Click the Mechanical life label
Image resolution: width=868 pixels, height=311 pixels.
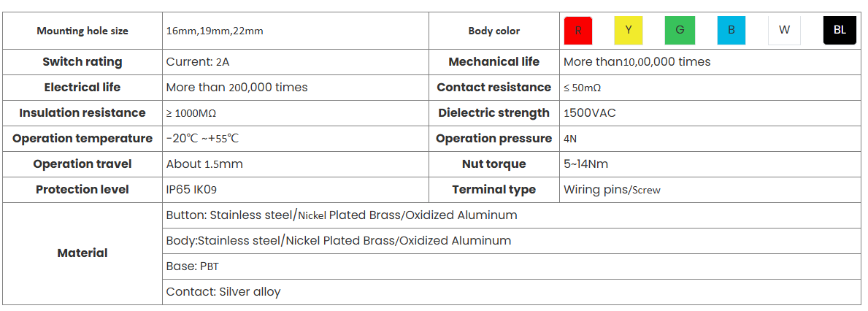[x=493, y=62]
